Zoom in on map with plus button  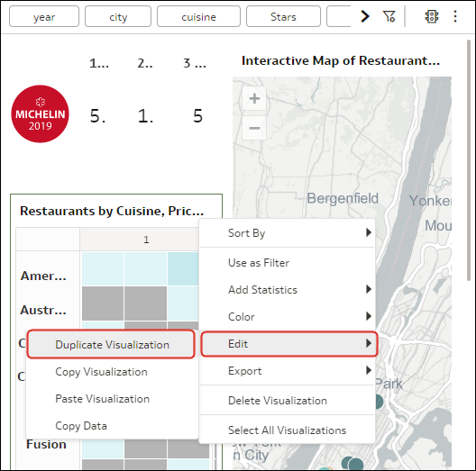point(254,98)
